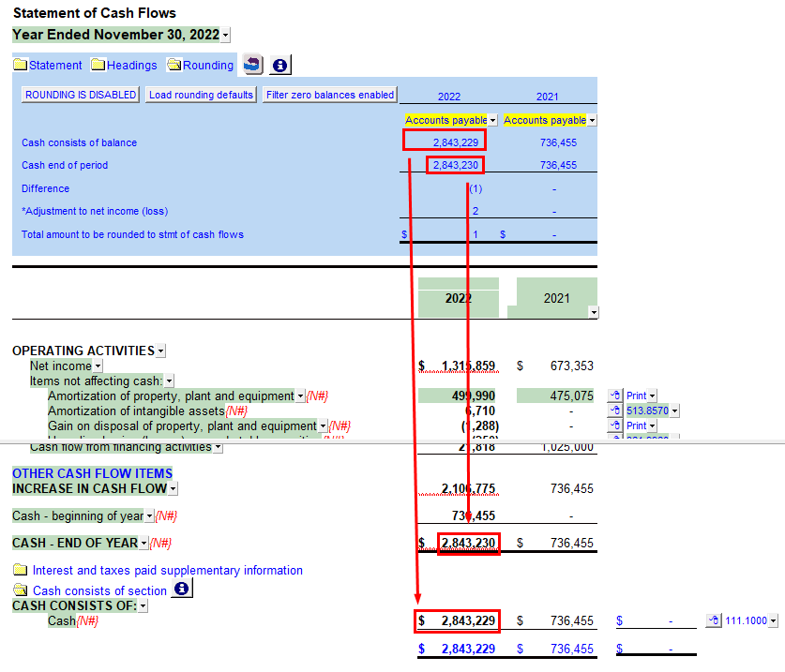Open CASH CONSISTS OF dropdown arrow
The height and width of the screenshot is (672, 785).
143,606
